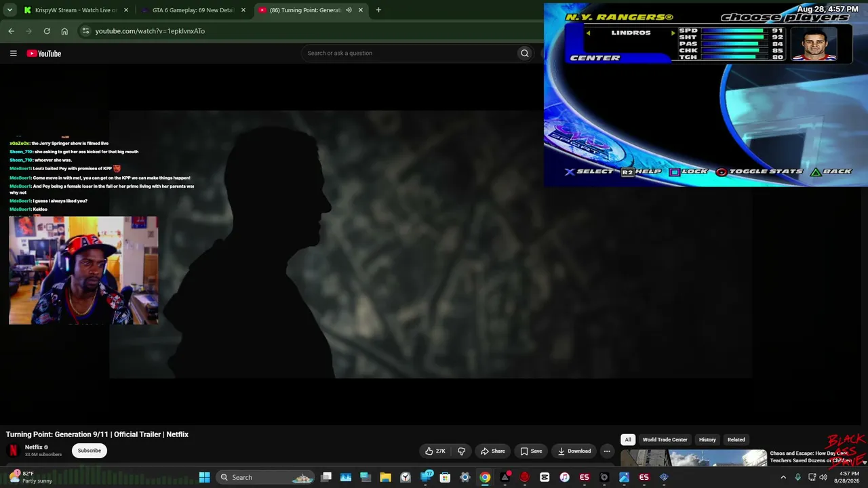Close the Turning Point YouTube tab

pos(361,10)
